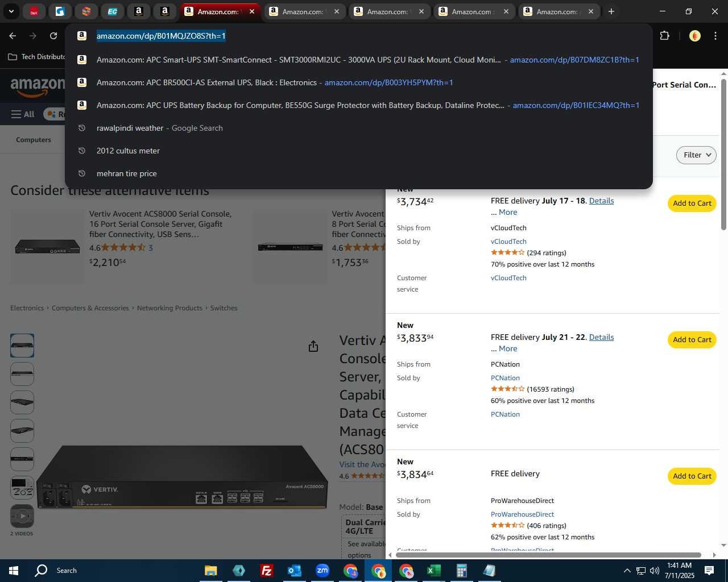Open Details link for July 17 - 18 delivery

click(601, 201)
